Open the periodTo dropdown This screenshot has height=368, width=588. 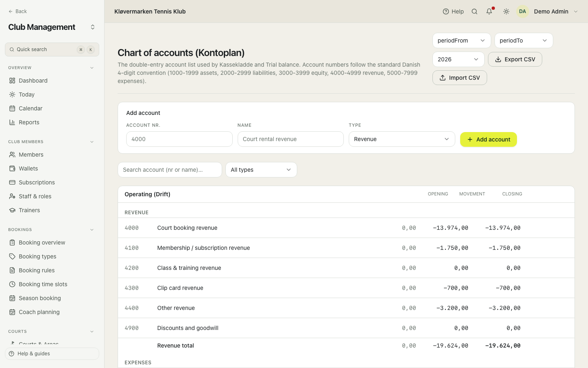[x=523, y=40]
